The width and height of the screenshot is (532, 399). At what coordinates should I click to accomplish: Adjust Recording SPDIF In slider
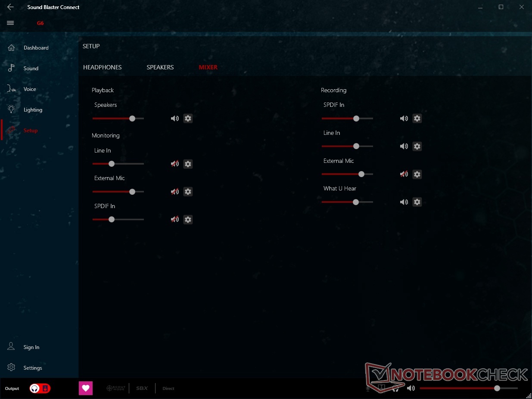pos(347,118)
